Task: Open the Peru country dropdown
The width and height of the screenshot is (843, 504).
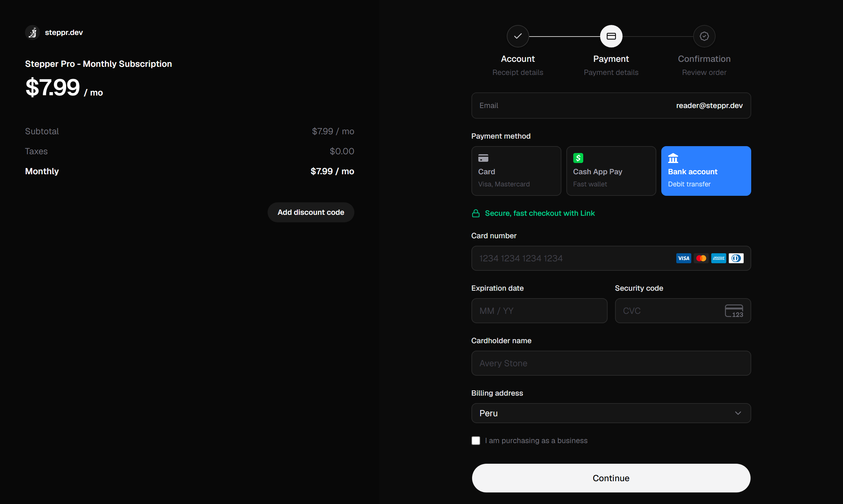Action: pos(611,413)
